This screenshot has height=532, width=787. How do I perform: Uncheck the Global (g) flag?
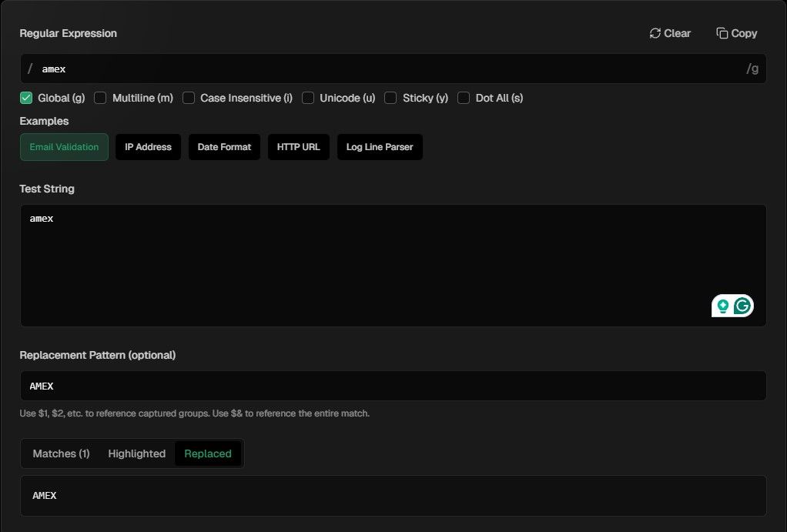(25, 98)
